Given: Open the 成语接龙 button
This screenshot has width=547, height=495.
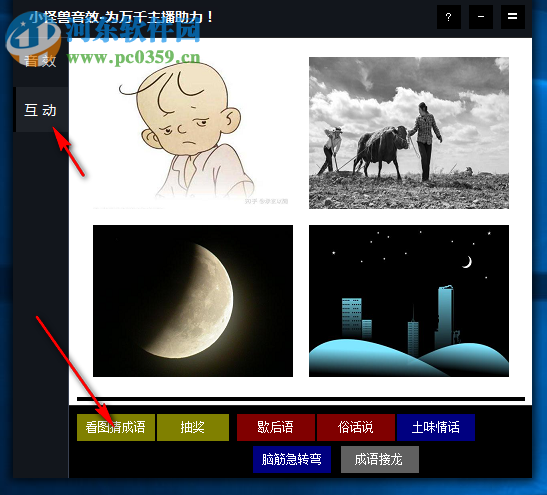Looking at the screenshot, I should tap(380, 459).
